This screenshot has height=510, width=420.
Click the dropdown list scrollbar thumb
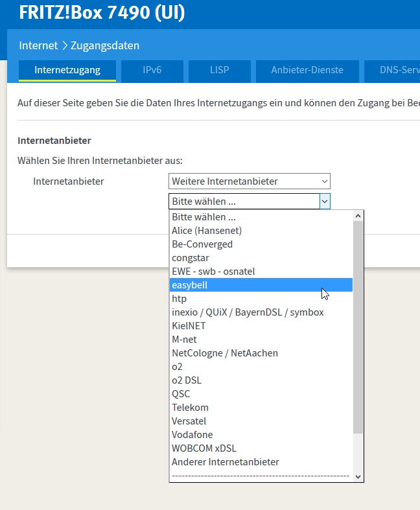coord(358,327)
